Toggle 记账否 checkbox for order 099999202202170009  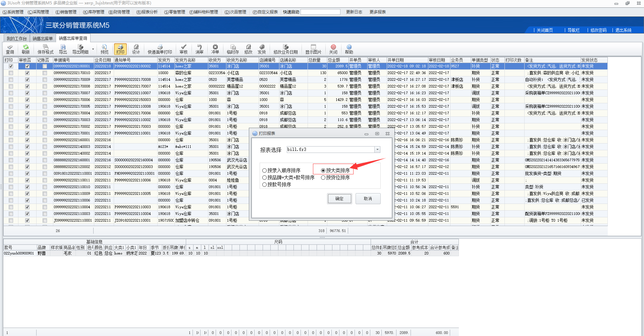coord(45,80)
